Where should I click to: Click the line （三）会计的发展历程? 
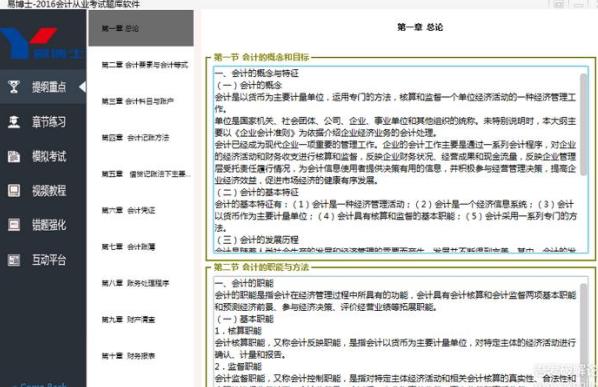click(x=257, y=240)
